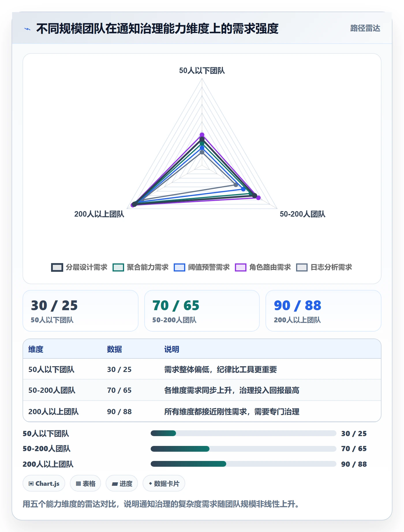404x532 pixels.
Task: Click the 进度 tag chip
Action: (x=122, y=483)
